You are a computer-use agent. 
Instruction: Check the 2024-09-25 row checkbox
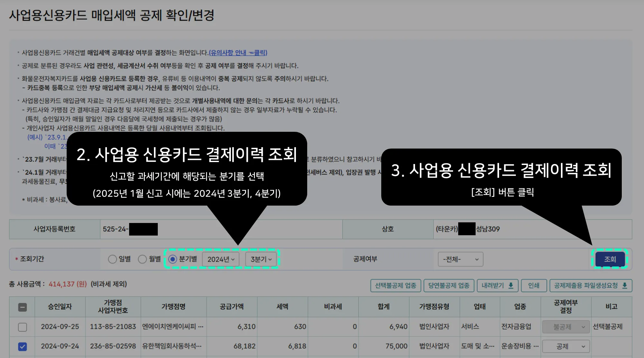click(x=23, y=327)
